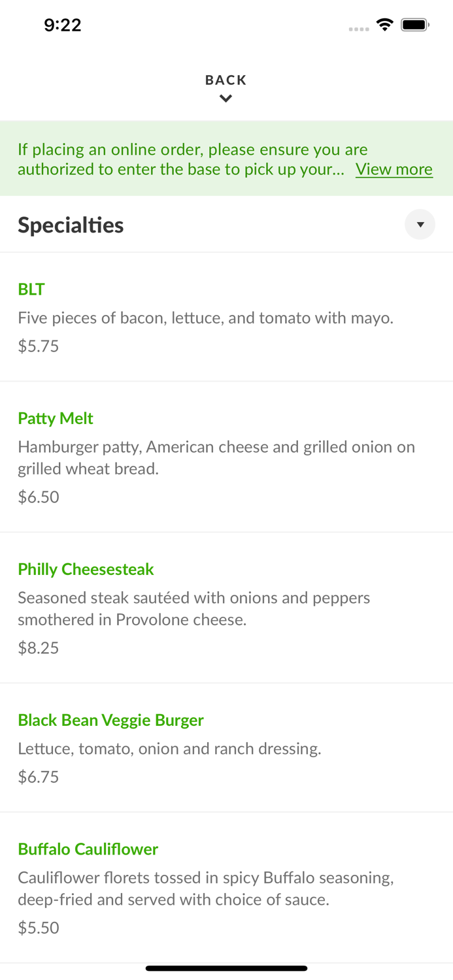Tap the Specialties section header
Viewport: 453px width, 980px height.
(71, 224)
